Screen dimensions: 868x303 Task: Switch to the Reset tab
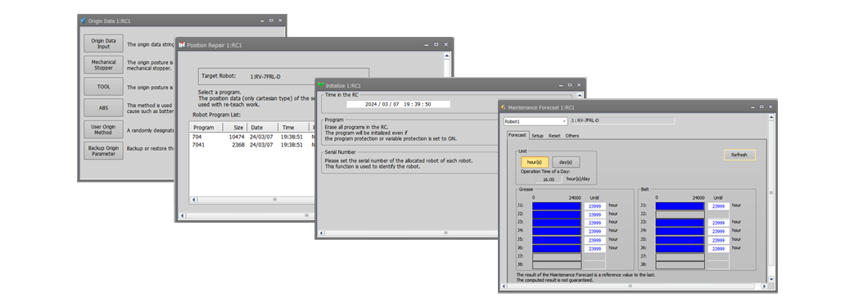(x=554, y=135)
